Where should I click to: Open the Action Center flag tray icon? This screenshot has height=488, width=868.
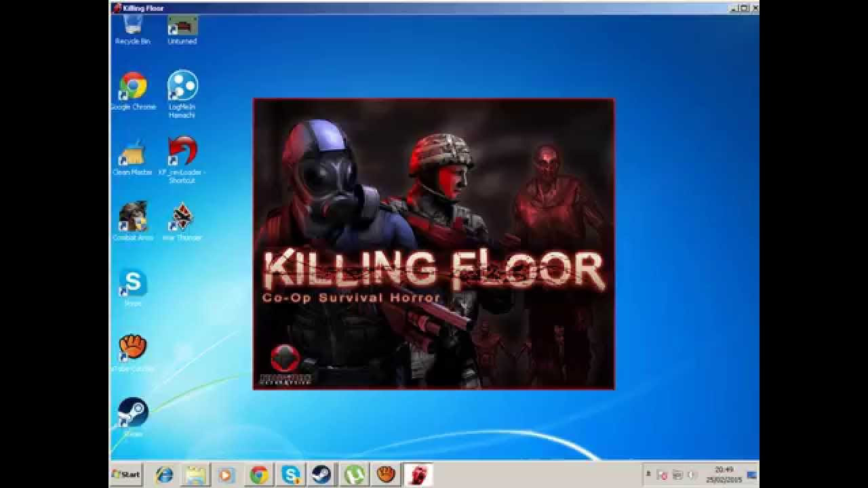click(x=662, y=474)
